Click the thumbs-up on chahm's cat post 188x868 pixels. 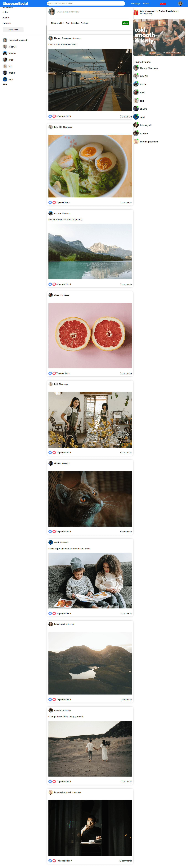pyautogui.click(x=50, y=532)
